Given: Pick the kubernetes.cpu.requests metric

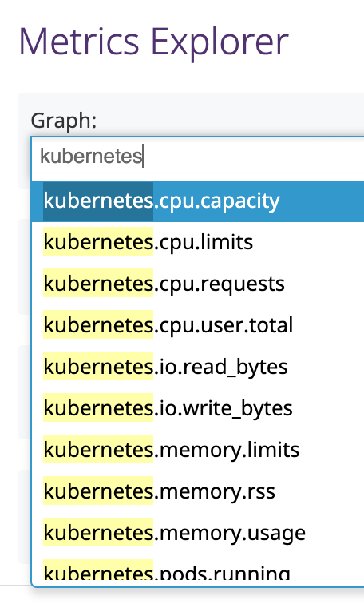Looking at the screenshot, I should coord(198,284).
